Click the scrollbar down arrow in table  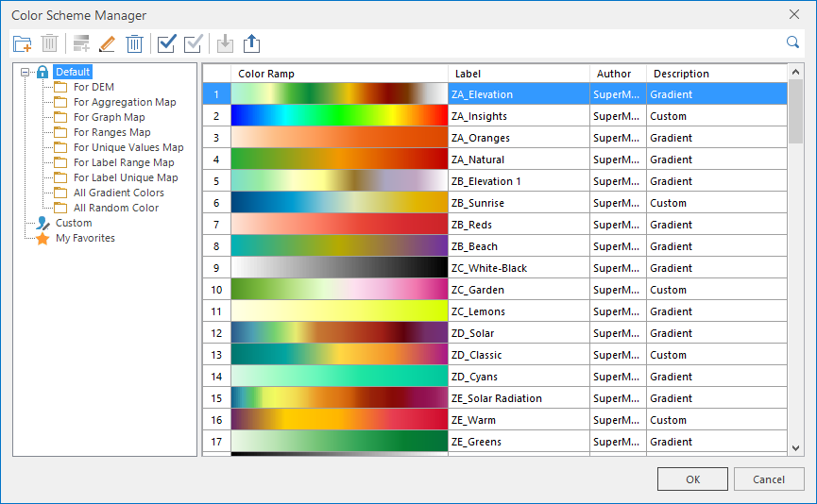(x=795, y=447)
